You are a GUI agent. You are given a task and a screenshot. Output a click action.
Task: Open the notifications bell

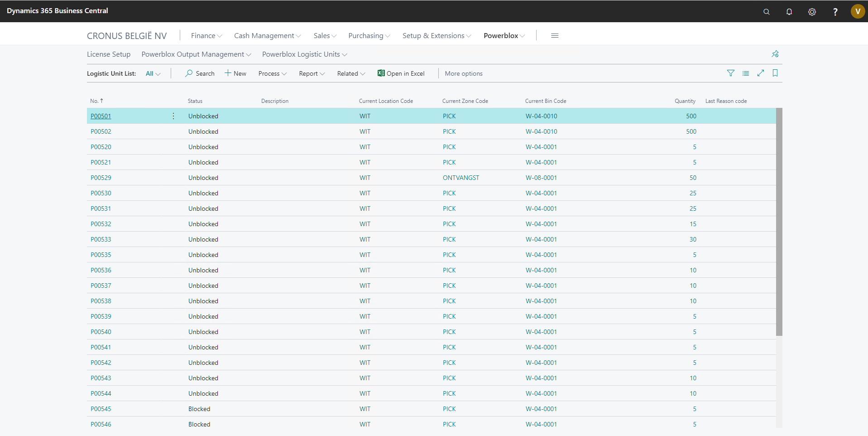point(789,11)
